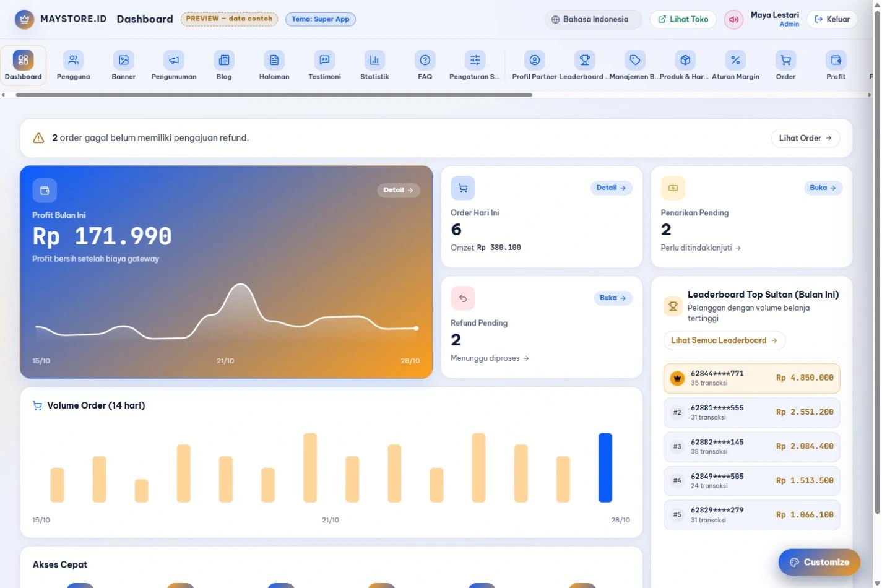Follow the Perlu ditindaklanjuti link
This screenshot has width=882, height=588.
[x=701, y=248]
